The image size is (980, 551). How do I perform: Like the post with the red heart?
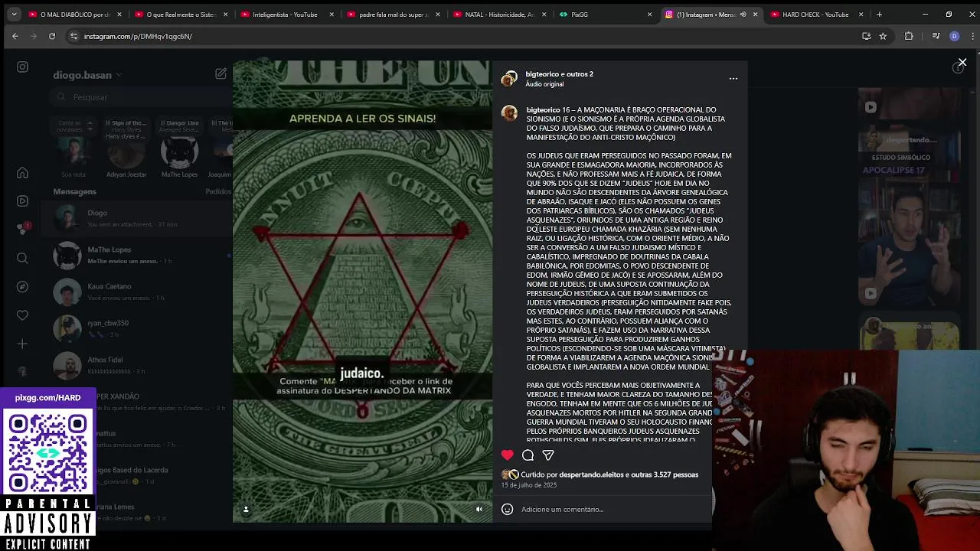click(507, 455)
